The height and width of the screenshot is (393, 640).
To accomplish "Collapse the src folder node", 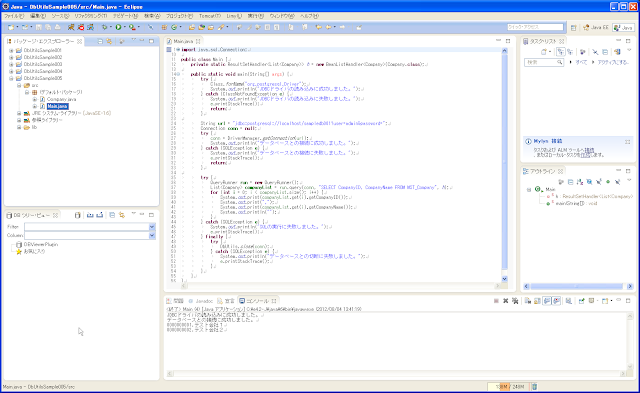I will point(19,85).
